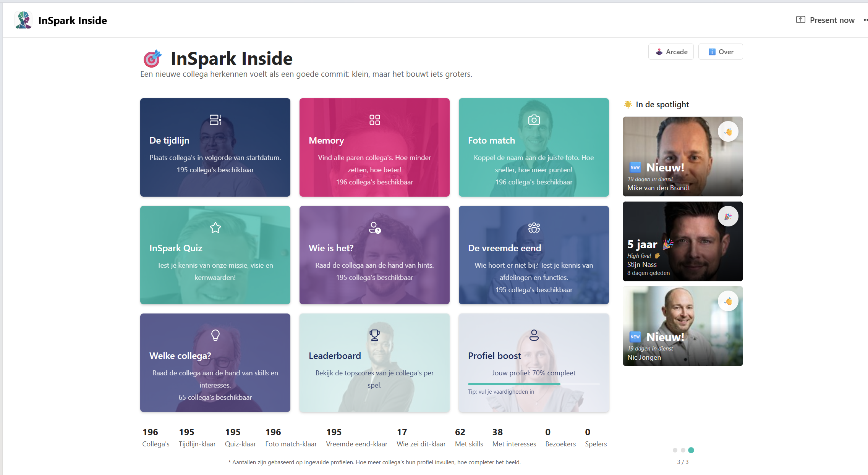
Task: Click Present now
Action: pyautogui.click(x=825, y=20)
